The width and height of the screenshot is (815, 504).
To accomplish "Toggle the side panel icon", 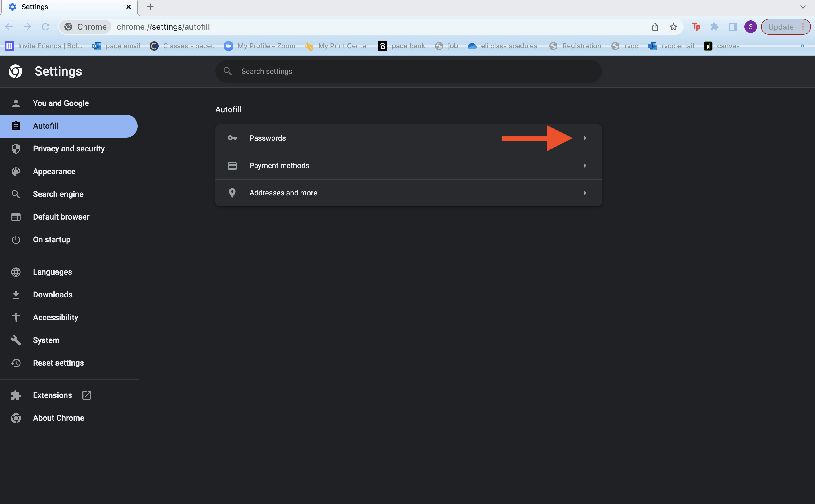I will [x=732, y=27].
